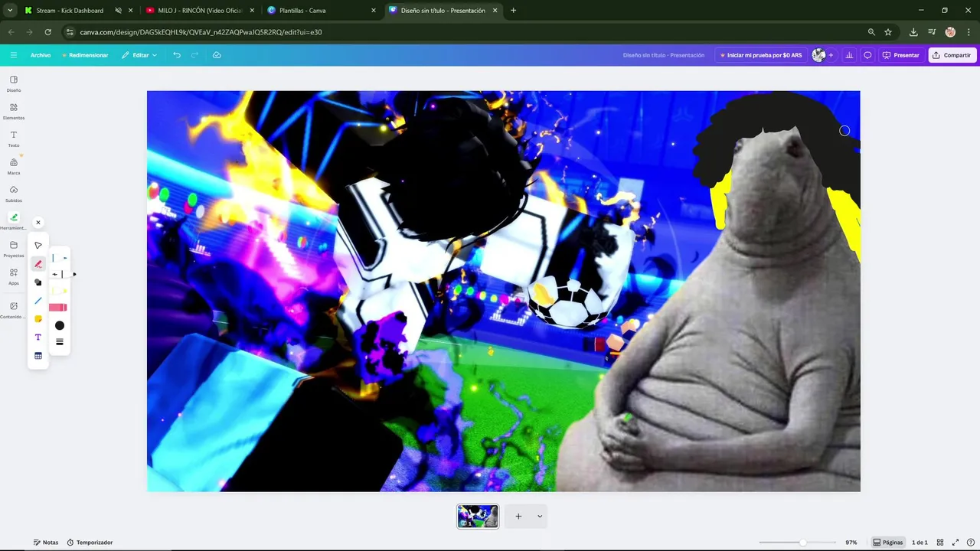Open the Apps sidebar panel

pyautogui.click(x=14, y=276)
